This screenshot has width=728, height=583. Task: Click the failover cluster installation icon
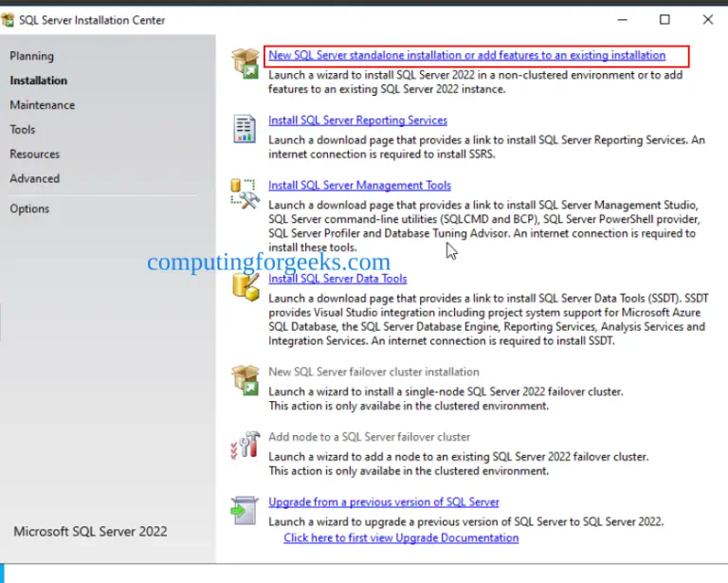(245, 380)
